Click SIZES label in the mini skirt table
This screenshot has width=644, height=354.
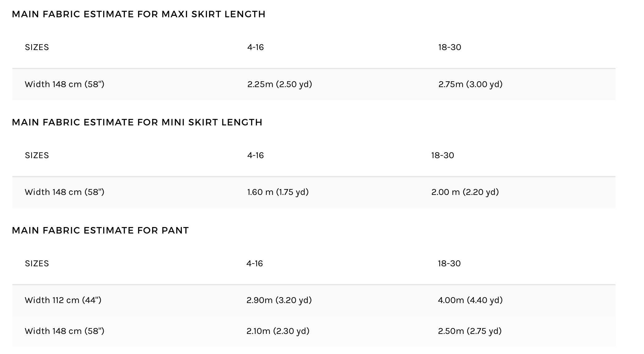(37, 155)
